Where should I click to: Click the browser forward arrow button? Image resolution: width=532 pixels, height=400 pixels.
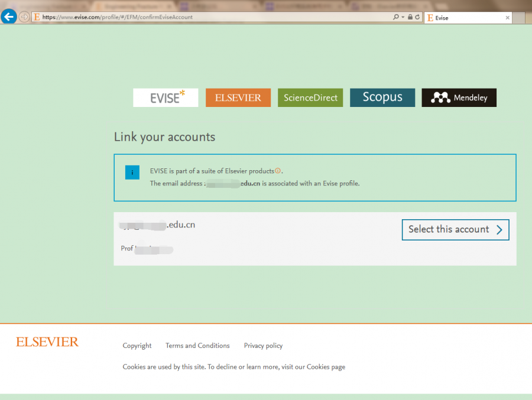[24, 17]
